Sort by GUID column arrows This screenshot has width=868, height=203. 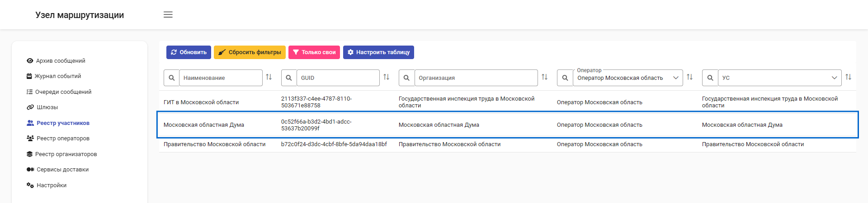[387, 77]
